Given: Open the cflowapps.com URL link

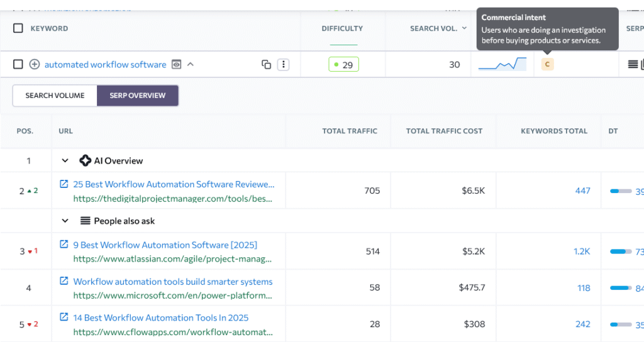Looking at the screenshot, I should click(173, 332).
